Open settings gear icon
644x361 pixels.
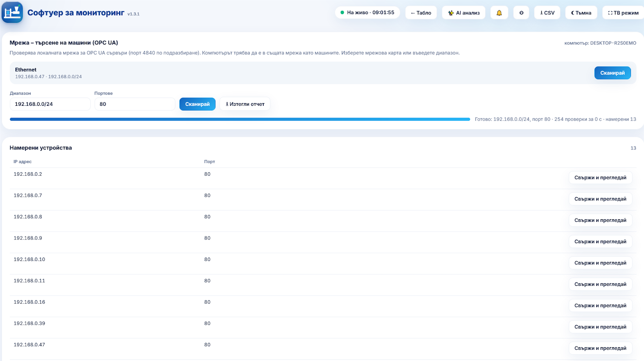521,13
